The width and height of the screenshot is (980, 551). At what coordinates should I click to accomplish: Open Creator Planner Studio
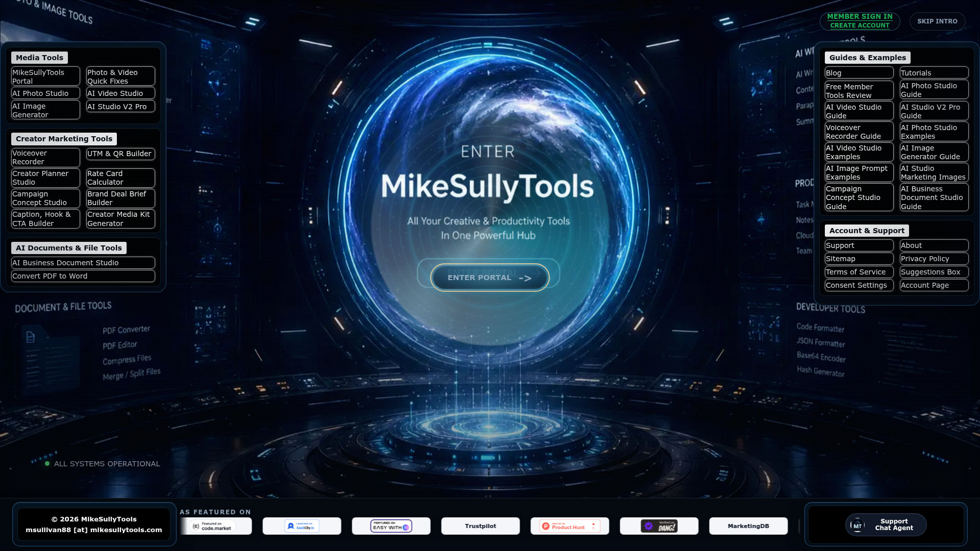(45, 178)
